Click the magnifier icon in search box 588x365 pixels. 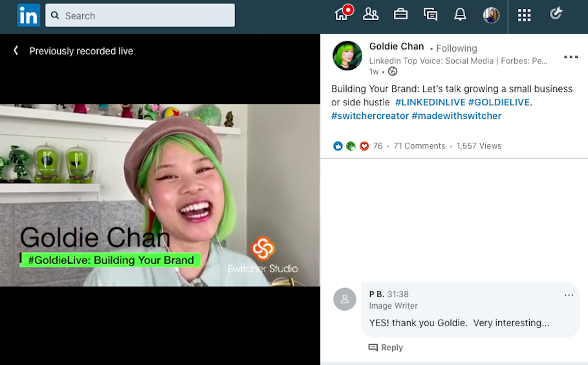click(55, 16)
